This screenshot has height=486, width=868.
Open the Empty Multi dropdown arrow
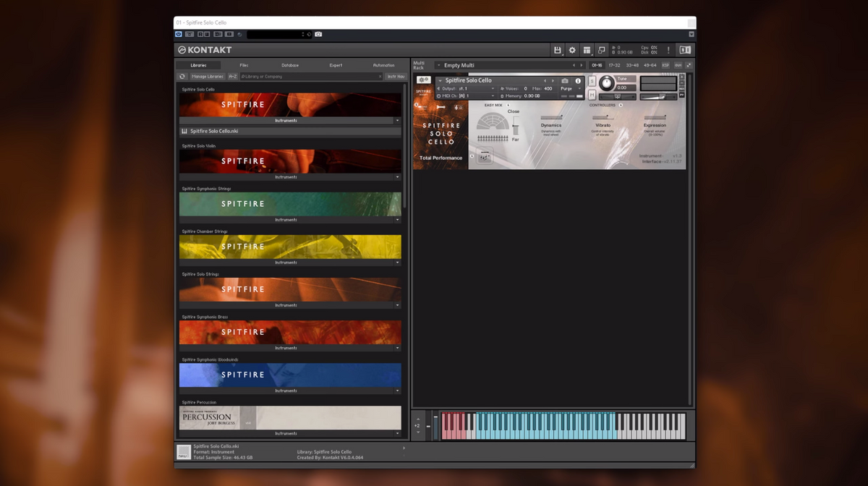[x=438, y=65]
